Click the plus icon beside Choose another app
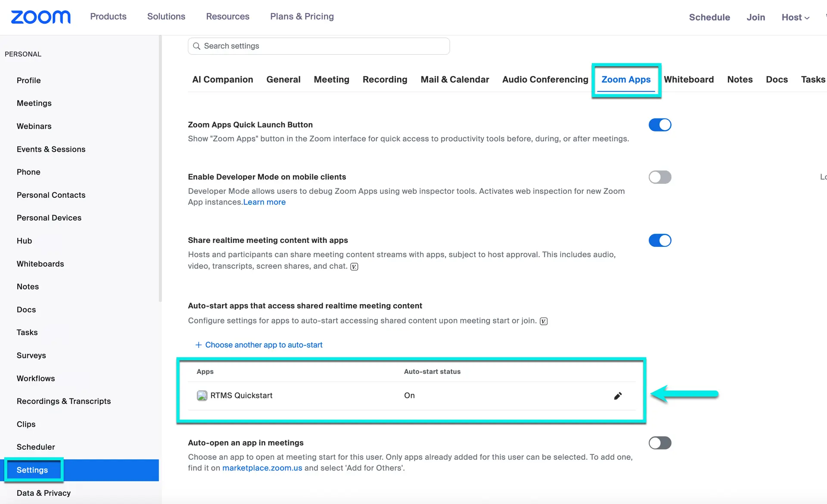The image size is (827, 504). (198, 345)
